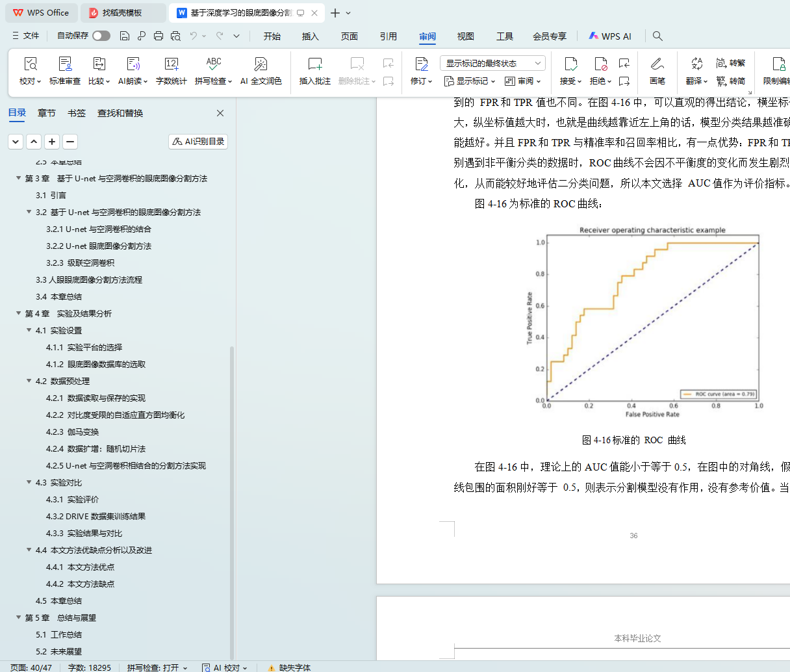Toggle the 自动保存 autosave switch
The width and height of the screenshot is (790, 672).
point(101,36)
